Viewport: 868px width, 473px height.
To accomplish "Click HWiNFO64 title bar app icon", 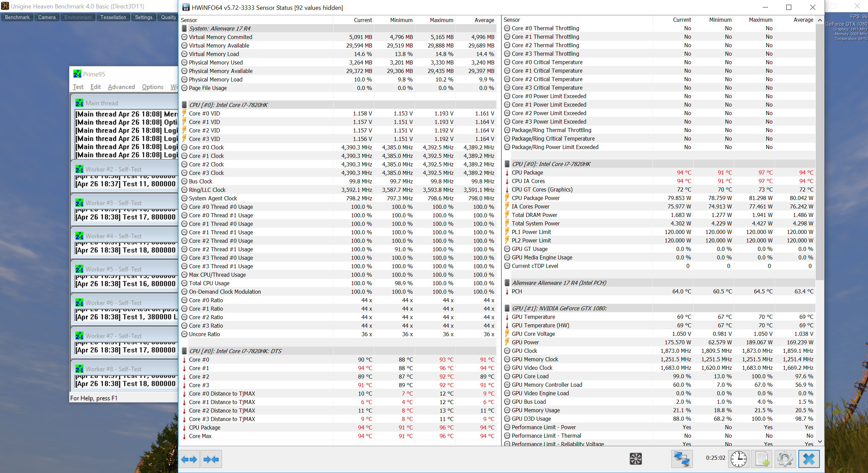I will pos(186,7).
